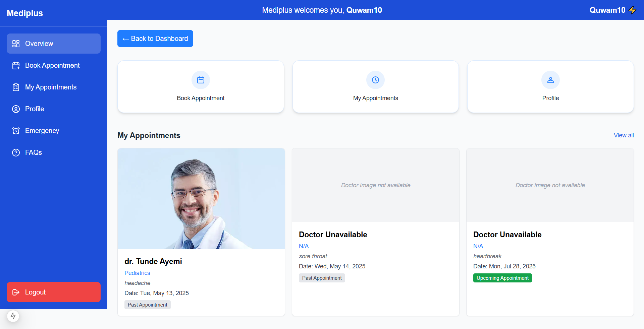Select Book Appointment sidebar label
Viewport: 644px width, 329px height.
click(52, 65)
